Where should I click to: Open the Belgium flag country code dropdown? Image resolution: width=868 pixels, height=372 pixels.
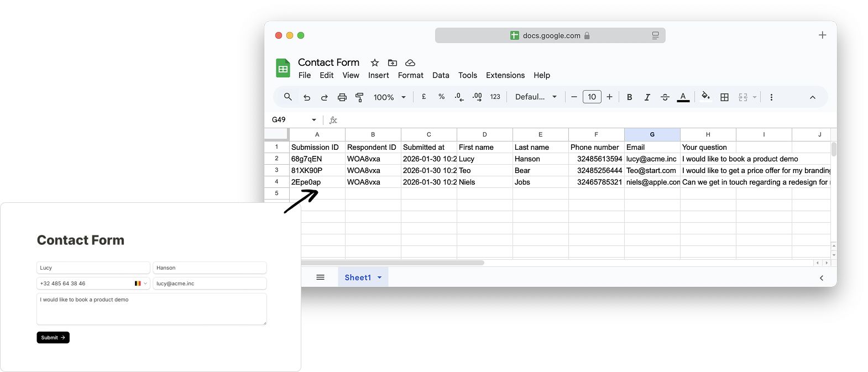(141, 284)
